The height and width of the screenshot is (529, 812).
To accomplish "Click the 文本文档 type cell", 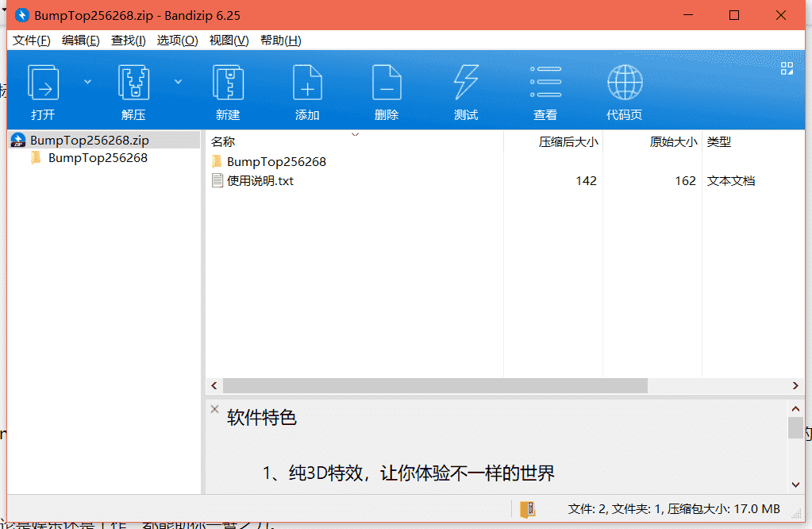I will pos(731,181).
